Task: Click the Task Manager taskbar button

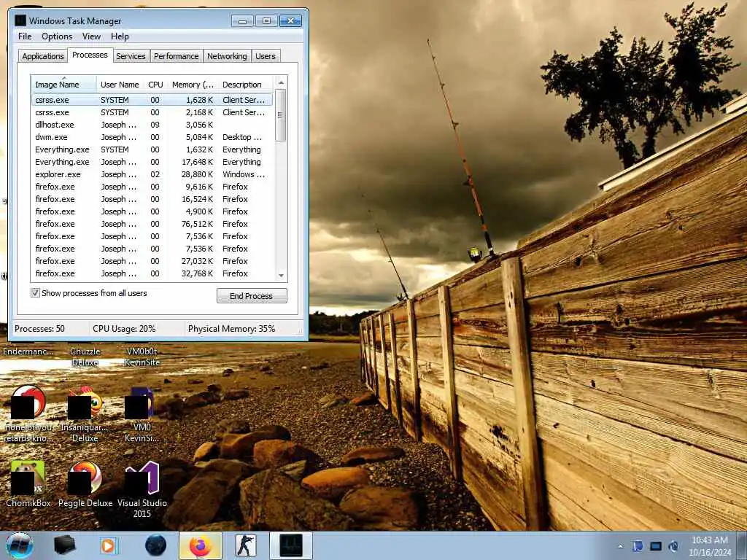Action: click(x=291, y=545)
